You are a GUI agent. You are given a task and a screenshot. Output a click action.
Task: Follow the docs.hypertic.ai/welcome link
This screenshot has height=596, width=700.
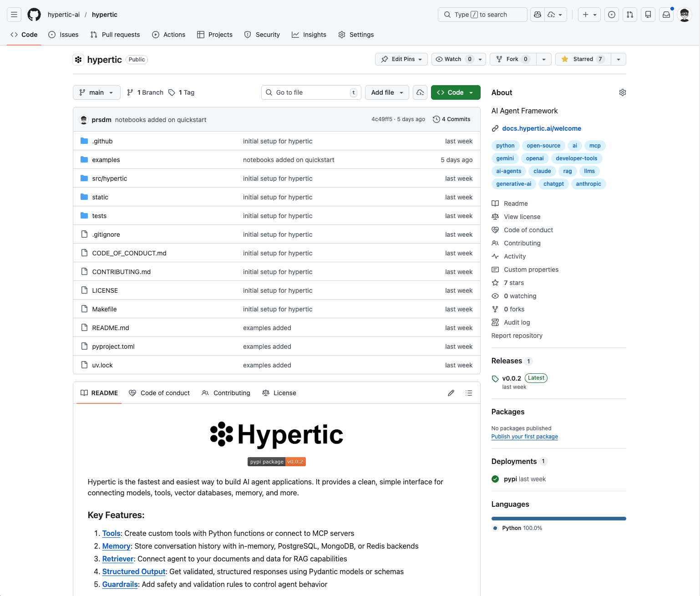click(541, 128)
